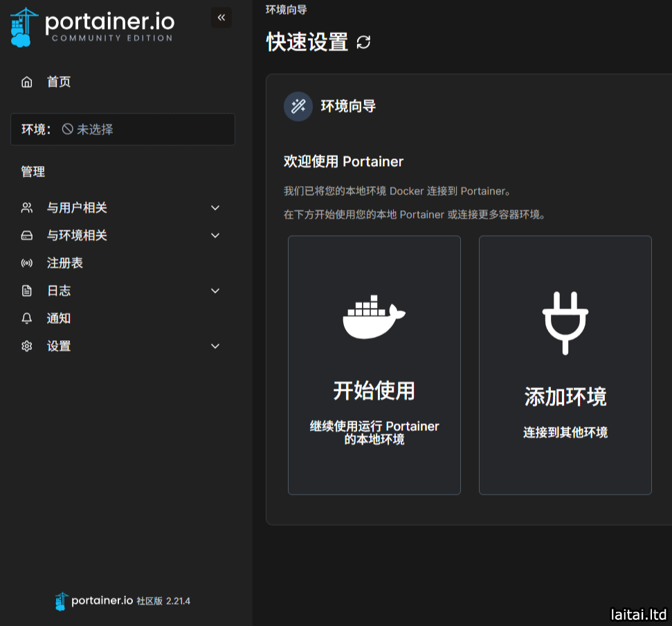Click the gear icon beside 设置
Viewport: 672px width, 626px height.
[x=27, y=347]
